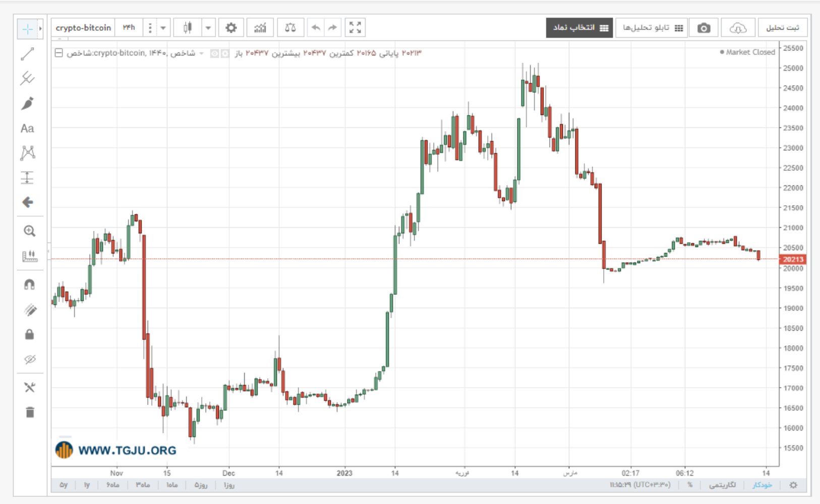Click the compare symbols scale icon
The image size is (820, 504).
[290, 28]
